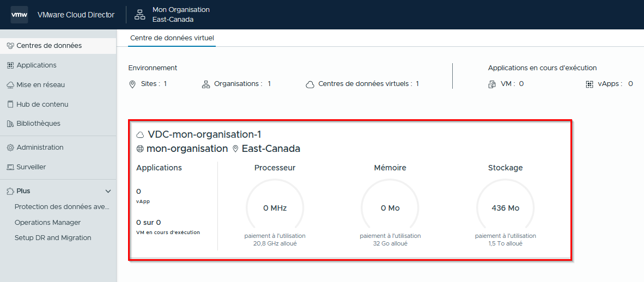The height and width of the screenshot is (282, 644).
Task: Click the 32 Go alloué text
Action: pyautogui.click(x=390, y=243)
